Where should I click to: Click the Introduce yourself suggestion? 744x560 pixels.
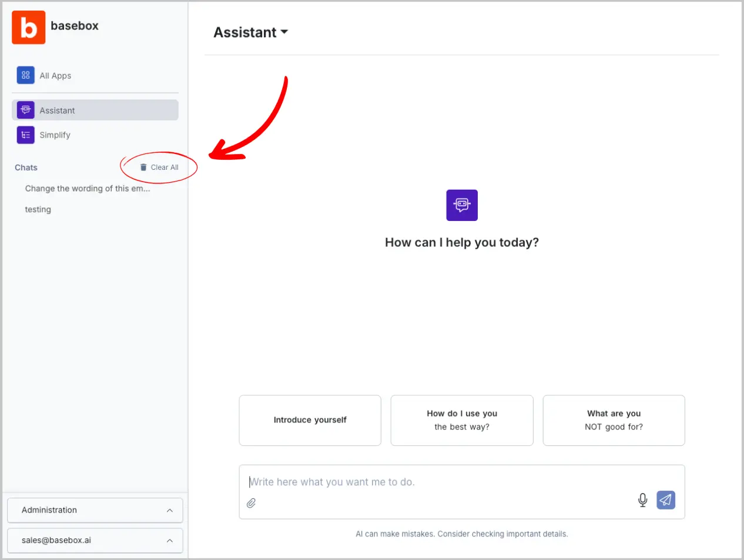310,420
